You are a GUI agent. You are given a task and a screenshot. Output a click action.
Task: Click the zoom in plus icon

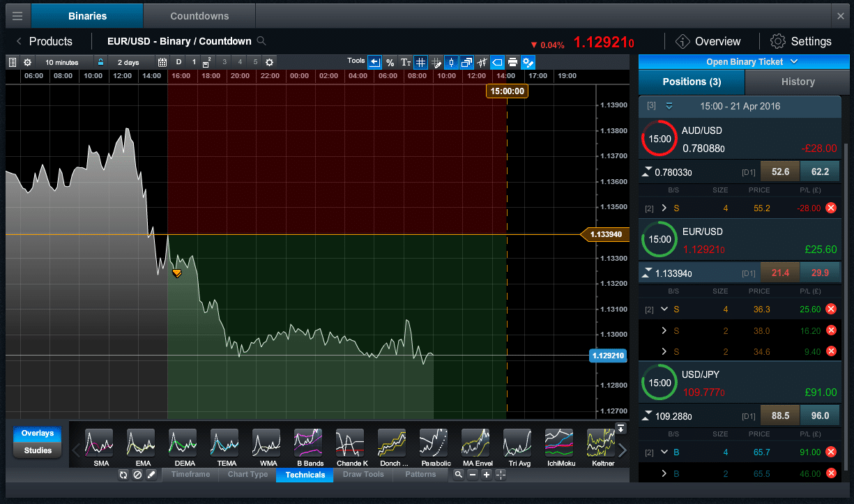tap(487, 475)
